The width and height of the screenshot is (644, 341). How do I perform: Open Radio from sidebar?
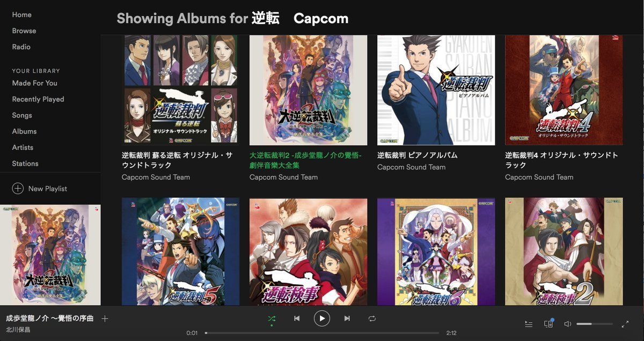(x=21, y=47)
